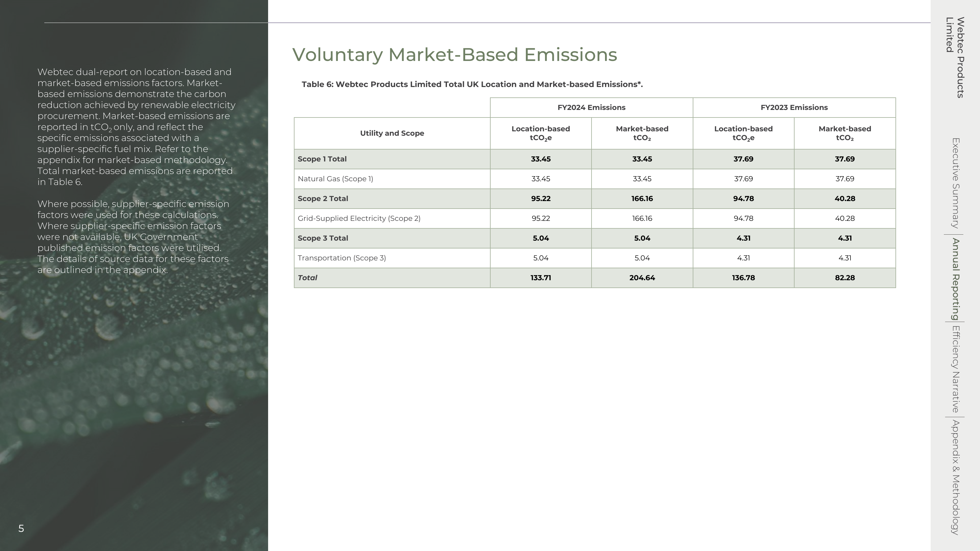Select Grid-Supplied Electricity (Scope 2) label

pyautogui.click(x=359, y=218)
